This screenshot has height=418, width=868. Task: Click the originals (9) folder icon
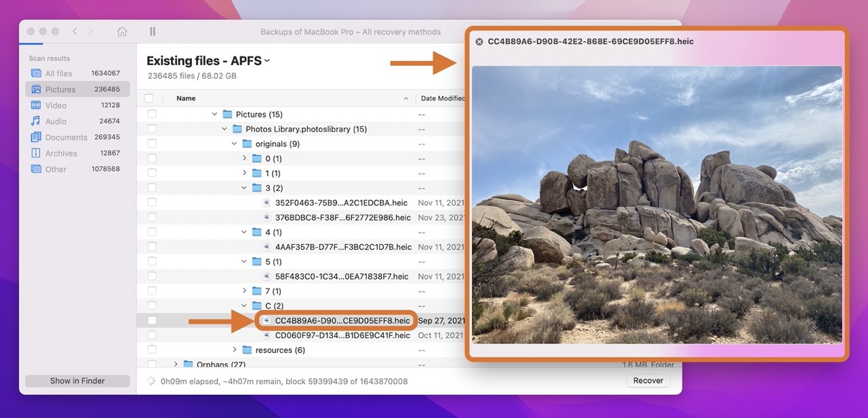247,144
